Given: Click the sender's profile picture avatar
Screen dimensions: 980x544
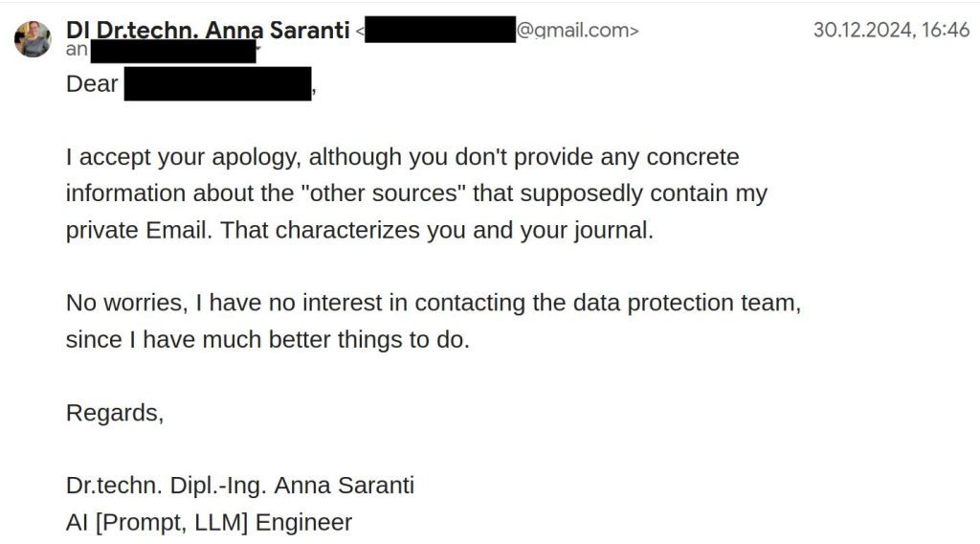Looking at the screenshot, I should point(33,39).
